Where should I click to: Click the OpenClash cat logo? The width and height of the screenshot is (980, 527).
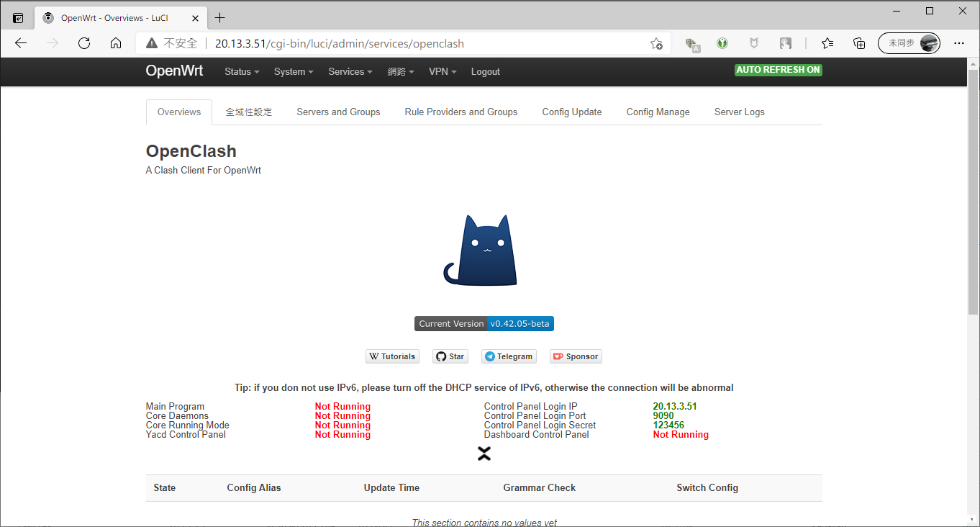pyautogui.click(x=481, y=251)
